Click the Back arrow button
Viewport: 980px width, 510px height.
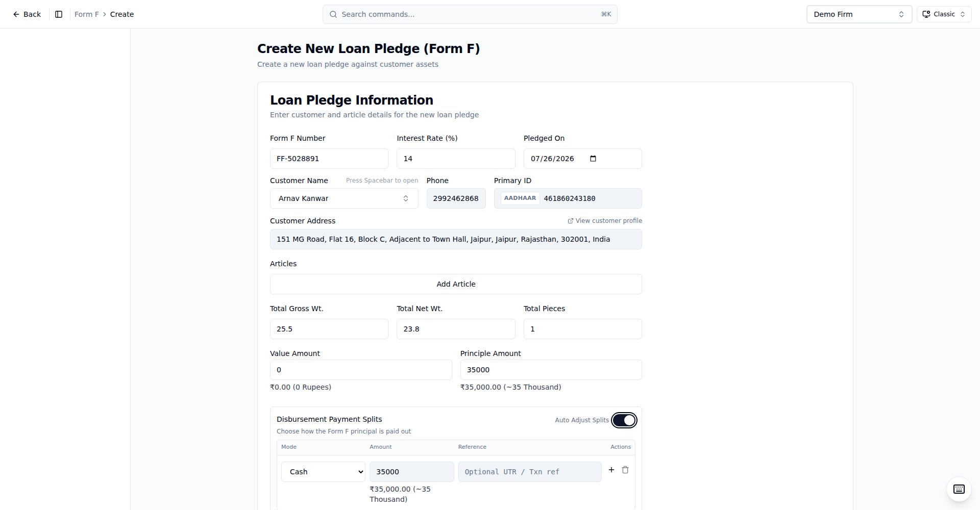click(27, 14)
